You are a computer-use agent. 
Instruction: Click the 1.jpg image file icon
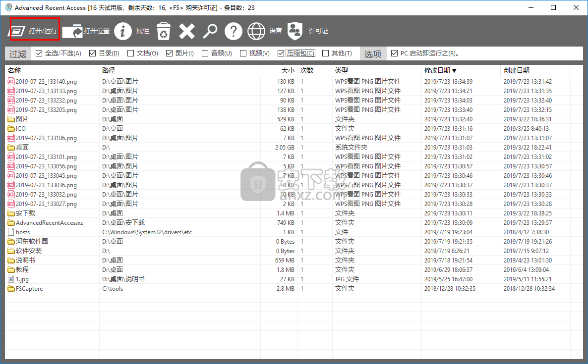pos(11,279)
